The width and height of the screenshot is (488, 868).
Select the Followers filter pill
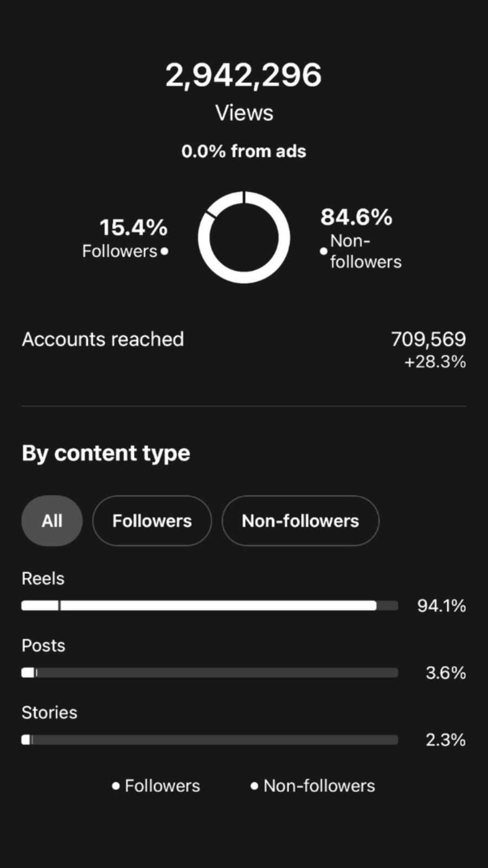(x=152, y=521)
